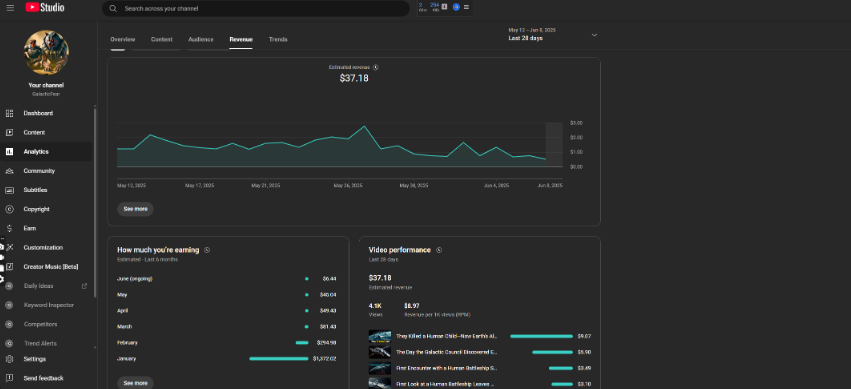Click the January earnings bar
This screenshot has height=389, width=851.
(279, 359)
